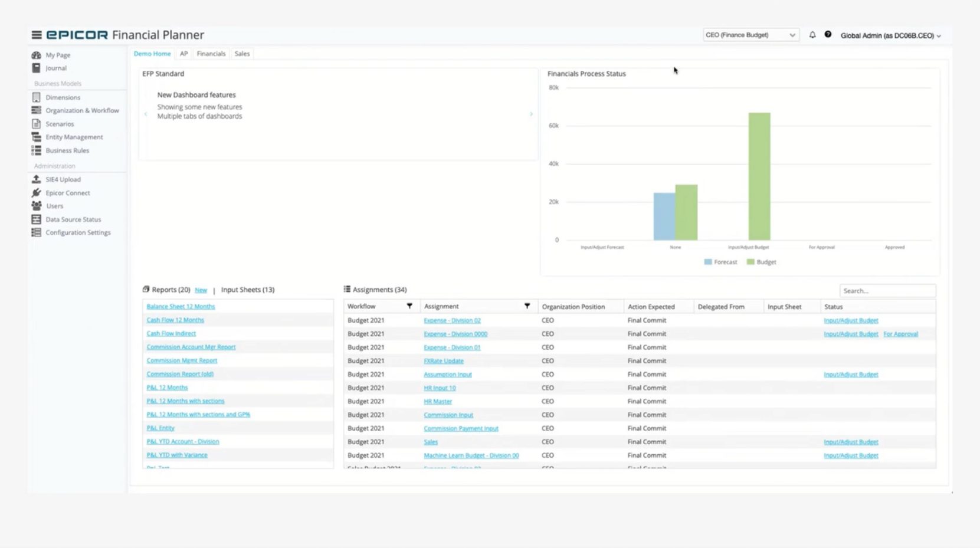
Task: Open the Balance Sheet 12 Months report
Action: pos(181,307)
